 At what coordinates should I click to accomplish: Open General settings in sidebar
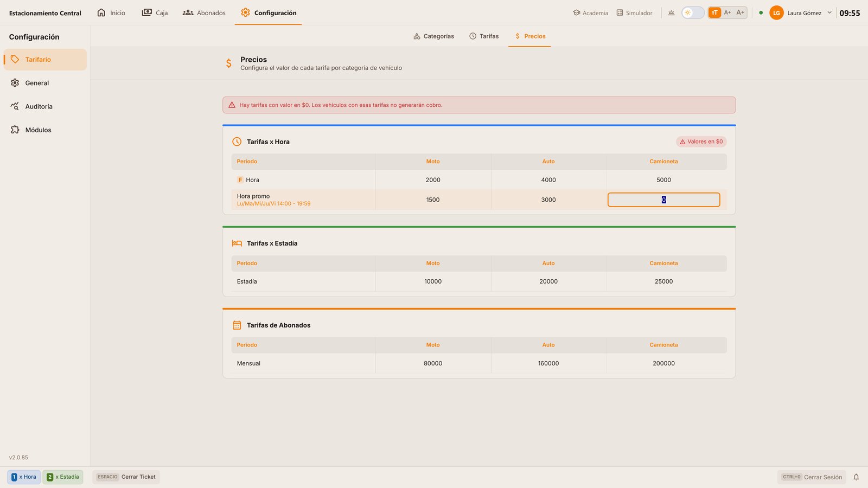[45, 83]
